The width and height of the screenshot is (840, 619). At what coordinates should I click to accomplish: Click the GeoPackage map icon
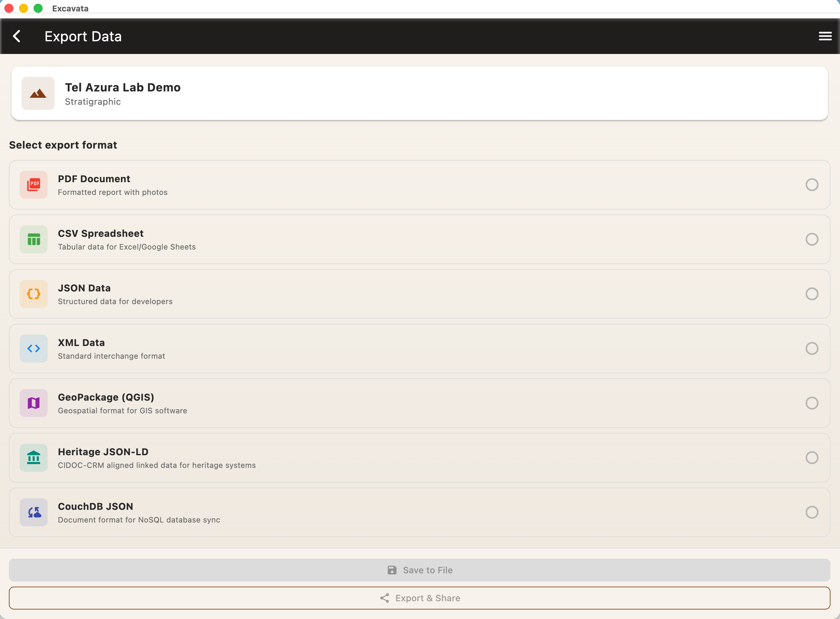point(34,403)
